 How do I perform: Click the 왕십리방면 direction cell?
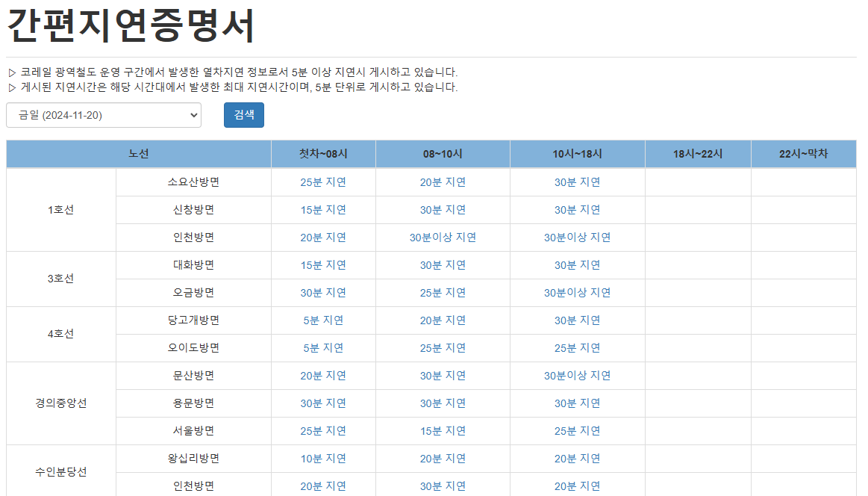(194, 459)
